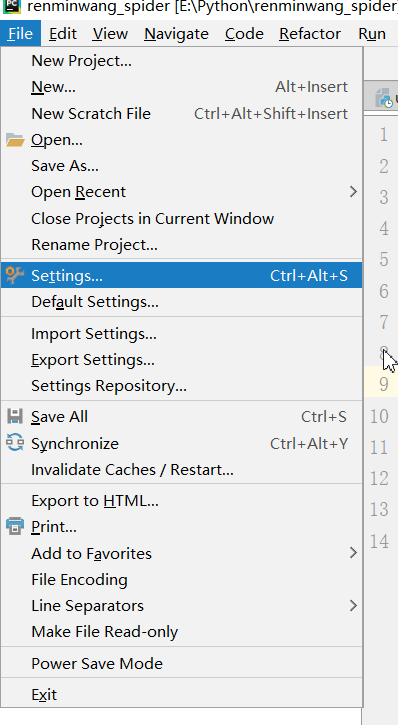This screenshot has width=398, height=725.
Task: Open the Navigate menu
Action: [177, 34]
